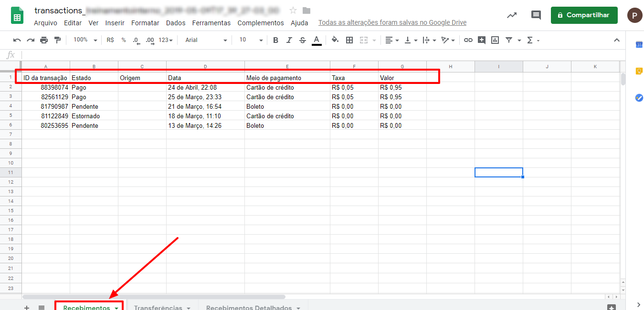This screenshot has height=310, width=644.
Task: Open Keep side panel icon
Action: coord(639,71)
